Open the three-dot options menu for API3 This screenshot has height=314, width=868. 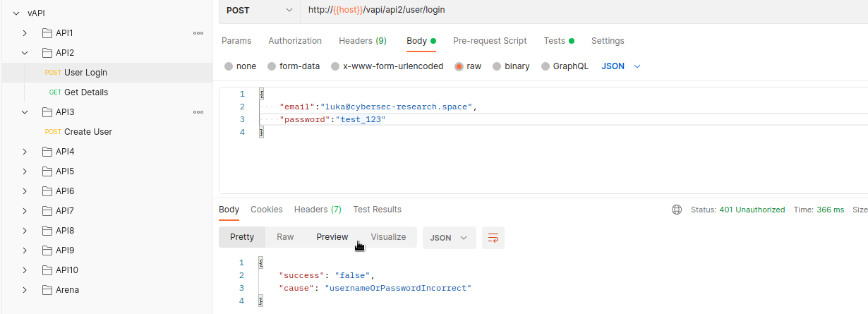coord(198,112)
